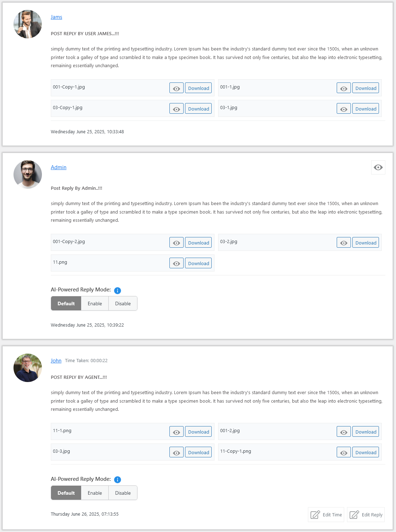
Task: Click eye icon next to 03-1.jpg
Action: tap(344, 109)
